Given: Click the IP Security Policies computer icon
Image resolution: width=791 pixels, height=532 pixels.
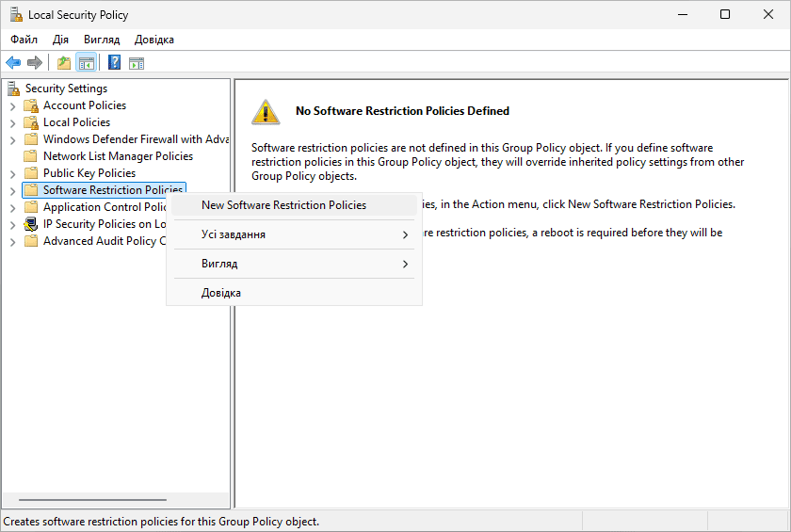Looking at the screenshot, I should [30, 224].
